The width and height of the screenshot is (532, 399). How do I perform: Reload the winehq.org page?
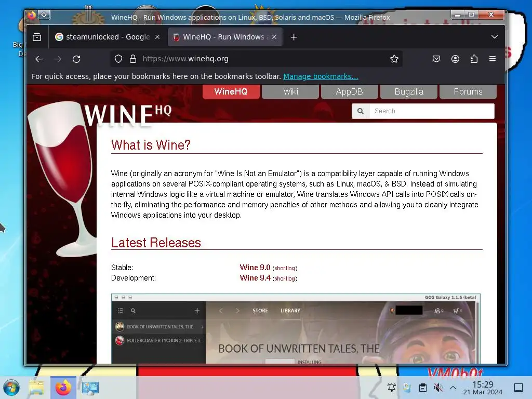click(76, 59)
